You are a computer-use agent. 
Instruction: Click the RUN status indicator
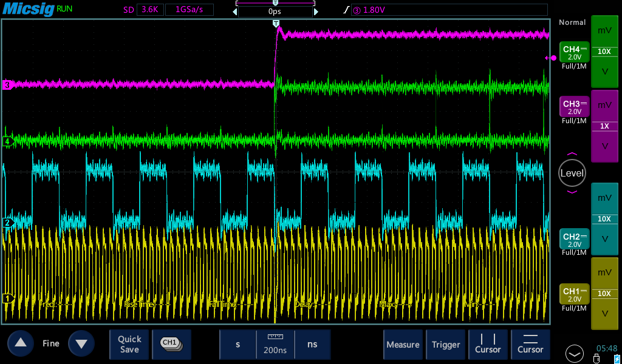click(64, 10)
